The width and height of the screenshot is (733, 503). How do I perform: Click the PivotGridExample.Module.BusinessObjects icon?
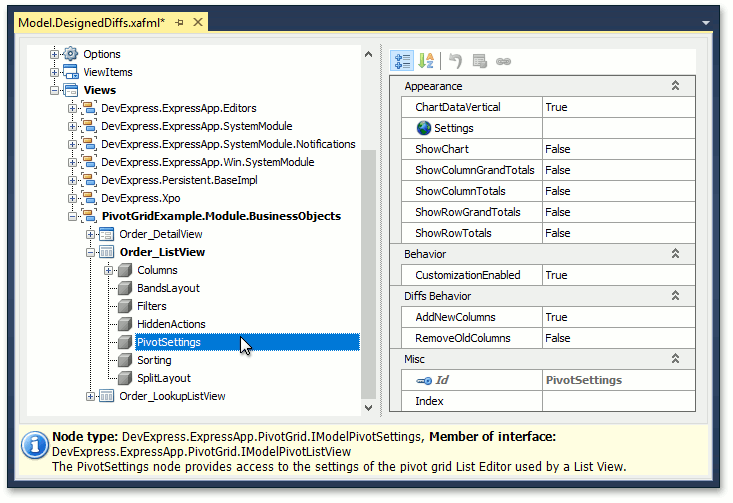pyautogui.click(x=89, y=216)
